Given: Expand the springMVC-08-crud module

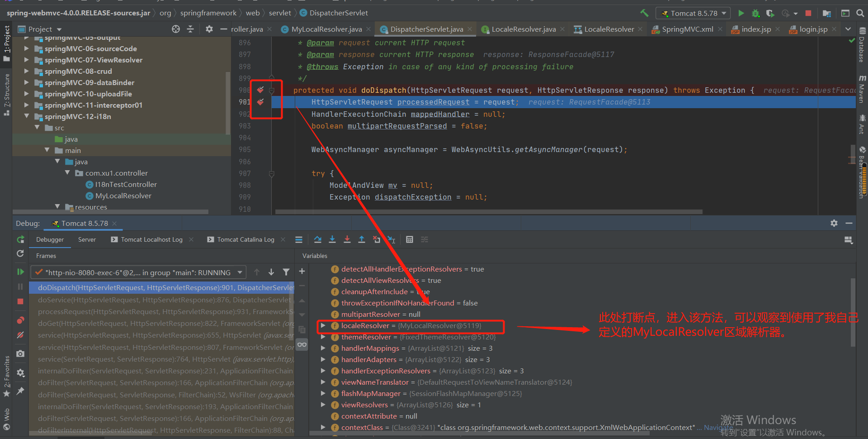Looking at the screenshot, I should click(27, 71).
